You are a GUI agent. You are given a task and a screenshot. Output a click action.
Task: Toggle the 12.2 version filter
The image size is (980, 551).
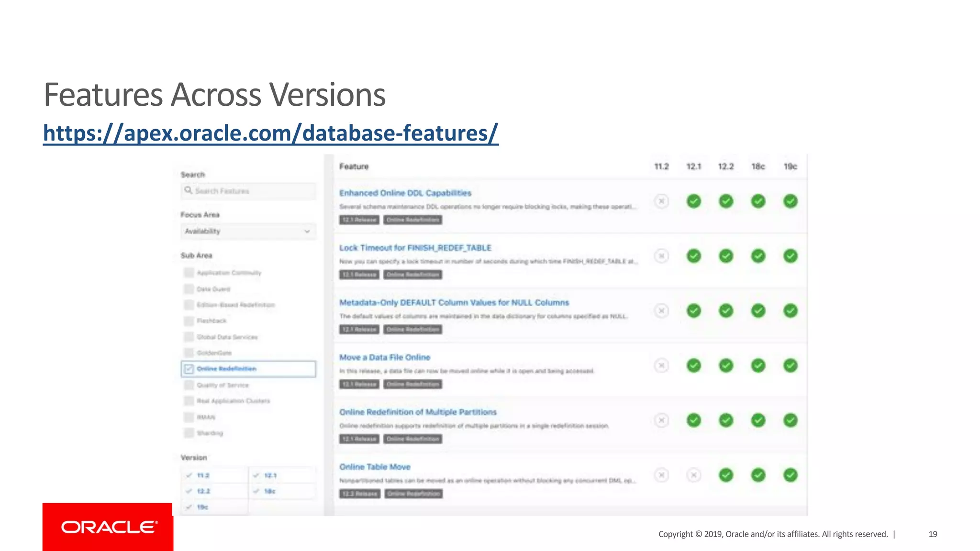[x=214, y=491]
